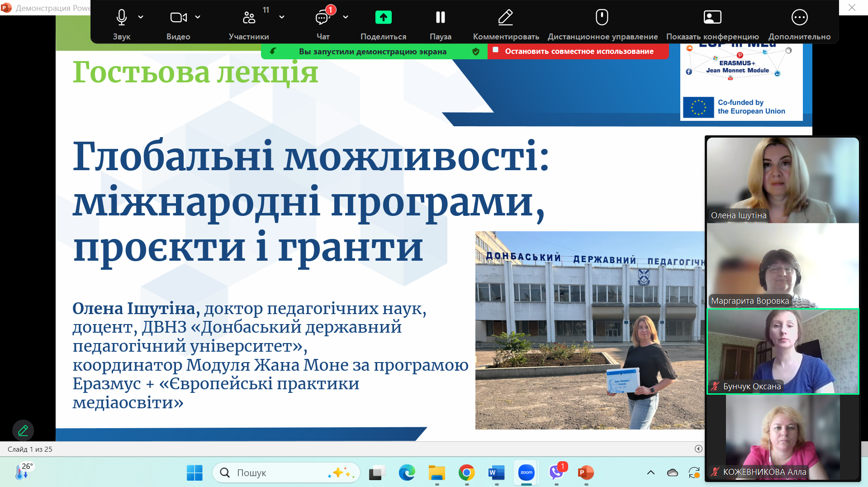The image size is (868, 487).
Task: Expand video options arrow next to Видео
Action: pos(198,17)
